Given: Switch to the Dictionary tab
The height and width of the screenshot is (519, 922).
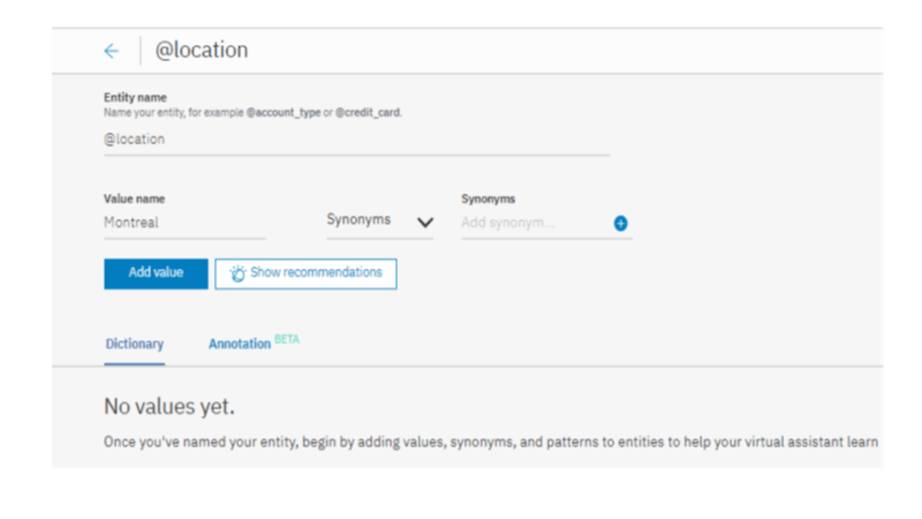Looking at the screenshot, I should [134, 344].
